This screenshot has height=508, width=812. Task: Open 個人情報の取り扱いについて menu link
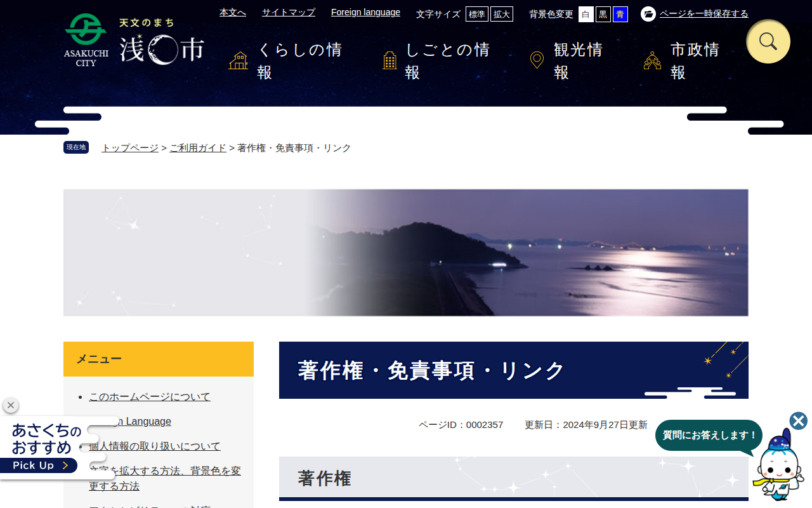click(x=155, y=446)
